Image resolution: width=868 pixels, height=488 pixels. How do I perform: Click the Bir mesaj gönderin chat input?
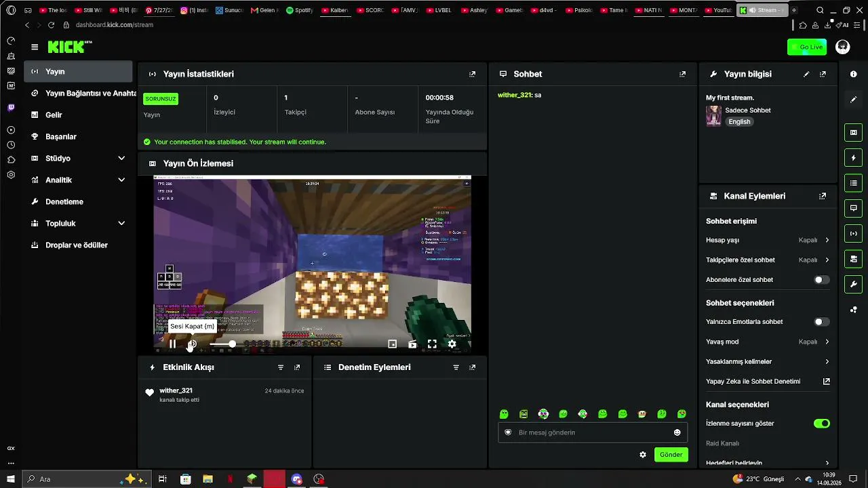593,432
